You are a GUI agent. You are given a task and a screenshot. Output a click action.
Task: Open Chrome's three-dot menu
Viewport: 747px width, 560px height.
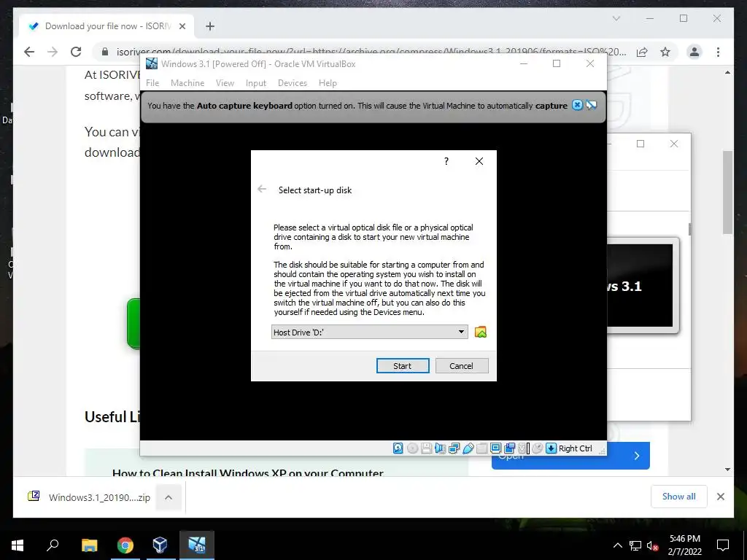718,52
